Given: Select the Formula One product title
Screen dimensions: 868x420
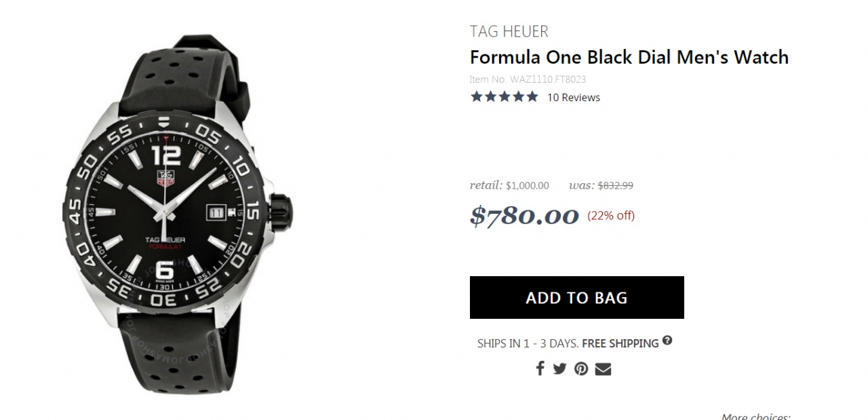Looking at the screenshot, I should click(629, 57).
